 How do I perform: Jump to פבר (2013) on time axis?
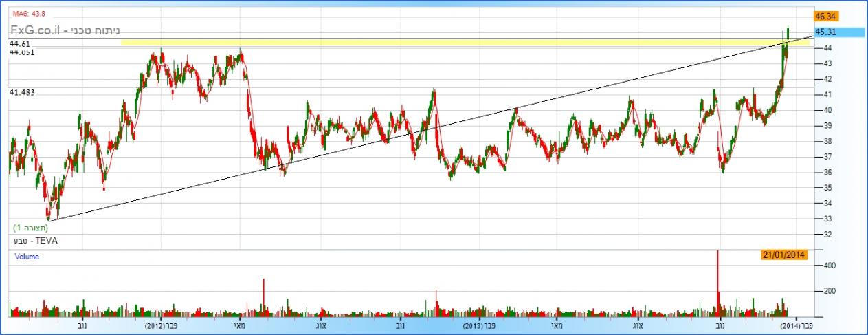[480, 326]
